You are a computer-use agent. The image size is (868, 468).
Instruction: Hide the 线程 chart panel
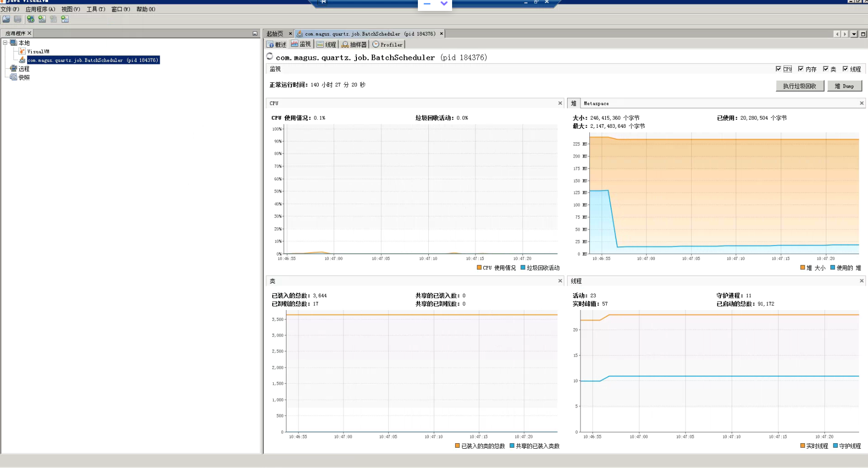pos(862,281)
